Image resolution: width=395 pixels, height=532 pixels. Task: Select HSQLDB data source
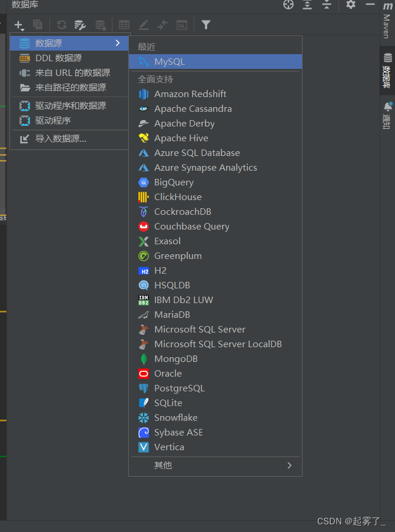tap(215, 285)
